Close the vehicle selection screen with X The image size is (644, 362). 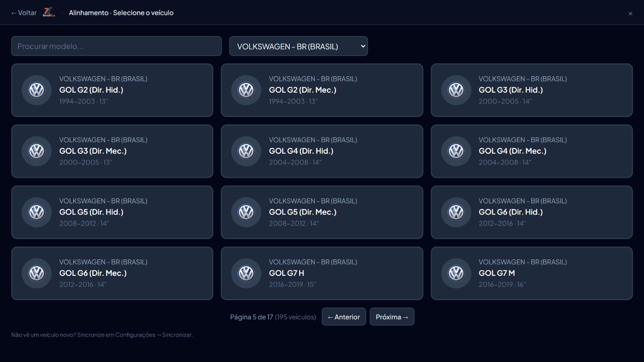(x=630, y=14)
